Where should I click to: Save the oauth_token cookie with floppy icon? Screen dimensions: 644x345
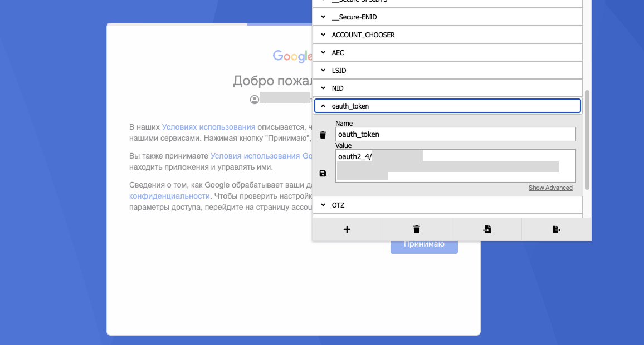[323, 174]
